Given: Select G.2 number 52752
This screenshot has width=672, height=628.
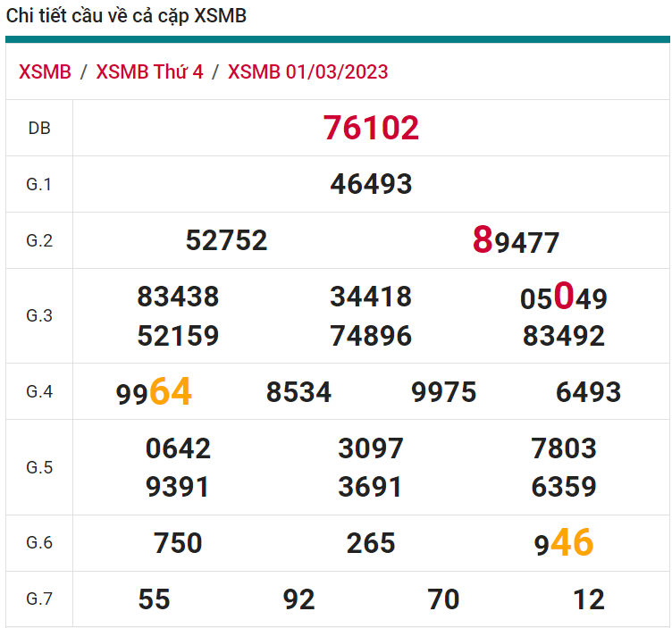Looking at the screenshot, I should pos(226,240).
